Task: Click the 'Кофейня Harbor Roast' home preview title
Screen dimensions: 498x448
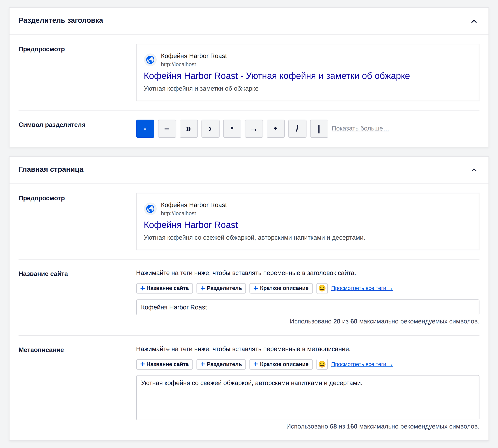Action: (191, 225)
